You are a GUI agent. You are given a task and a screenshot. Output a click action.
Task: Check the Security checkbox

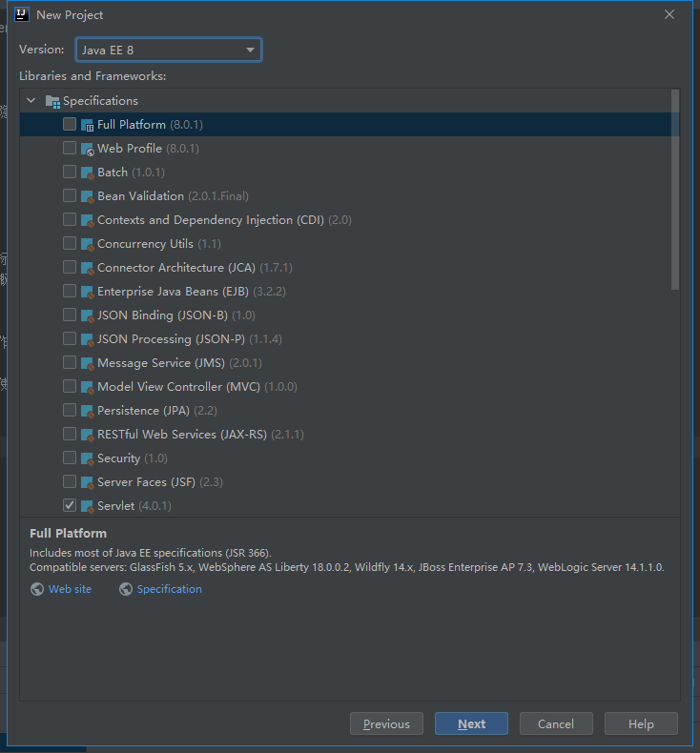point(70,458)
